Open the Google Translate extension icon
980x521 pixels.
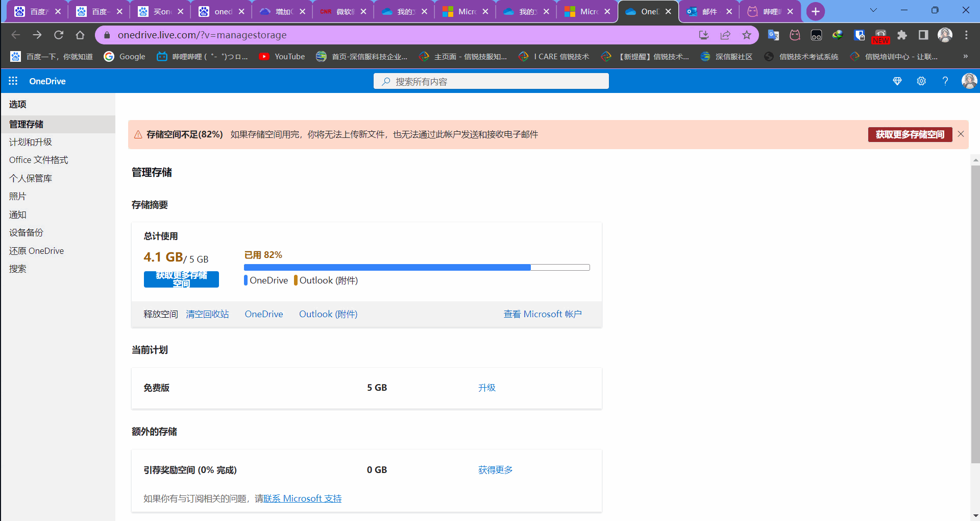773,35
